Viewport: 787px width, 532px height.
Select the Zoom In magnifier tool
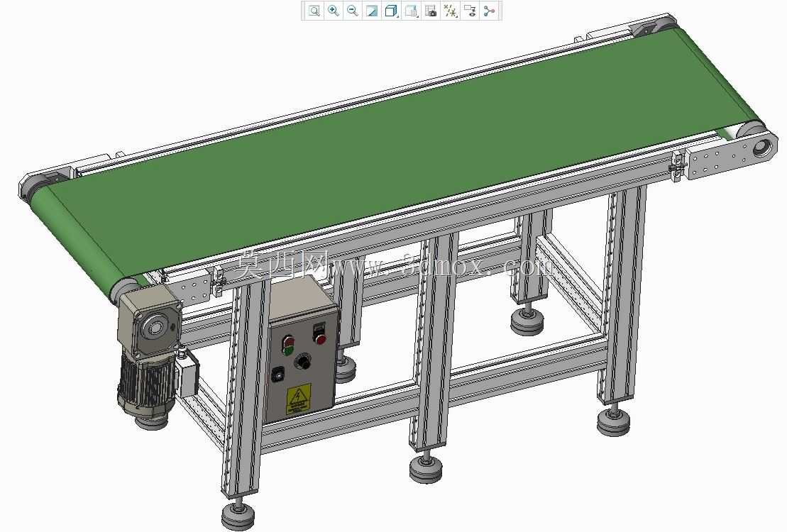[334, 11]
